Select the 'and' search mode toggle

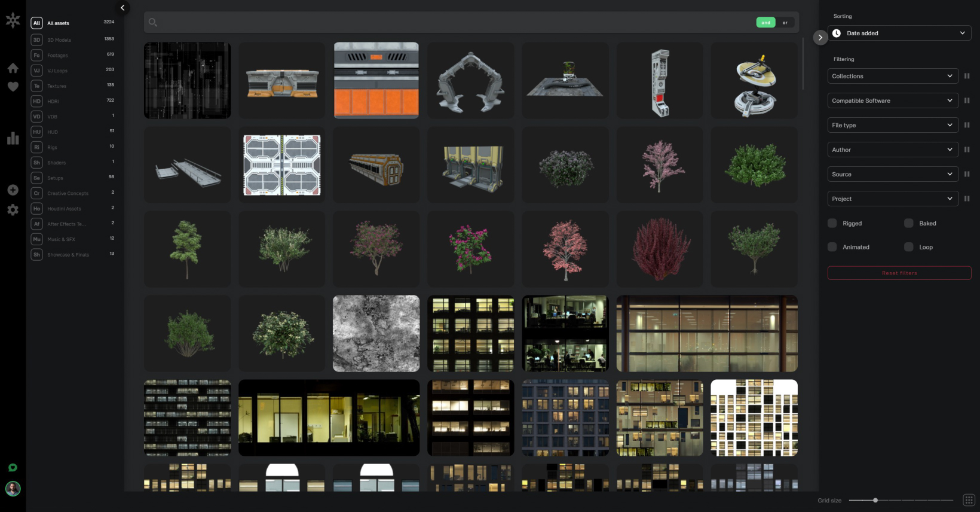pos(766,22)
